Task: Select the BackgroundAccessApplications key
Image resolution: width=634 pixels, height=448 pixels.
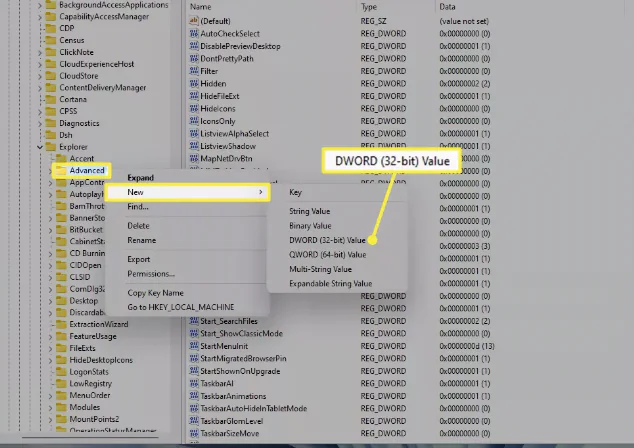Action: pyautogui.click(x=114, y=5)
